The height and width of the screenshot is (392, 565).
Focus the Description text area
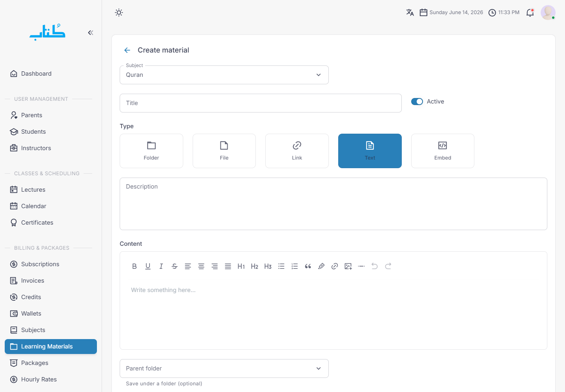point(334,204)
